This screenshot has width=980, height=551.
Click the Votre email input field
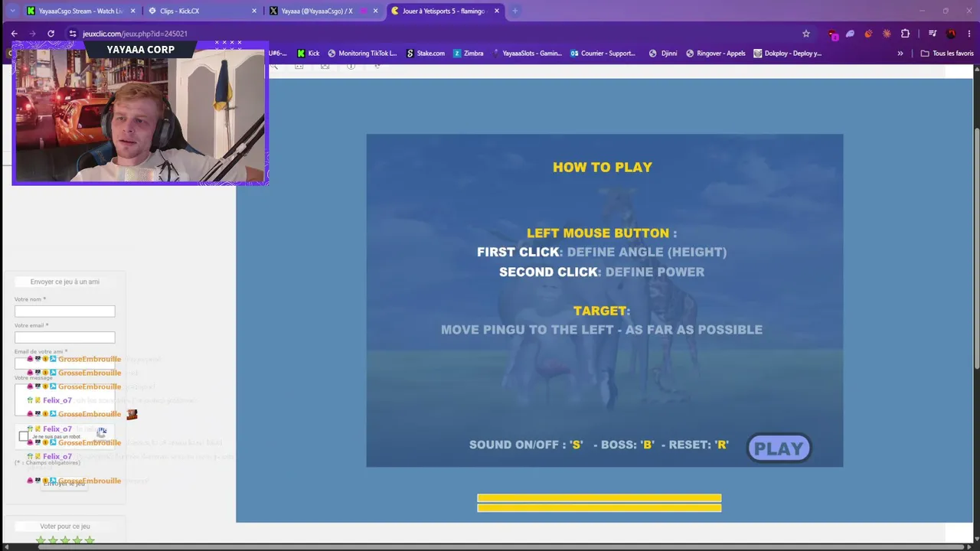[x=64, y=337]
